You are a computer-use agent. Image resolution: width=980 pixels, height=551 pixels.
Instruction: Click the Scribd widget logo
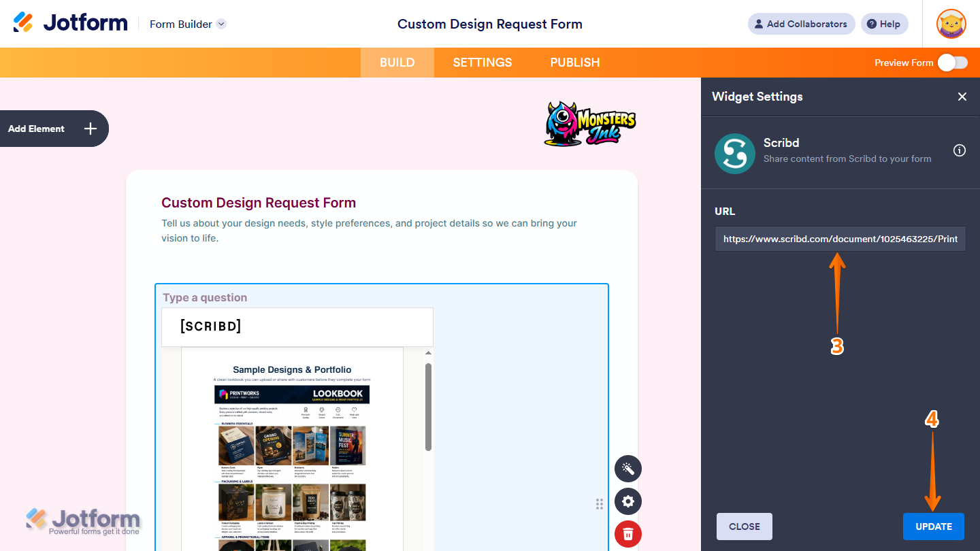pyautogui.click(x=734, y=153)
